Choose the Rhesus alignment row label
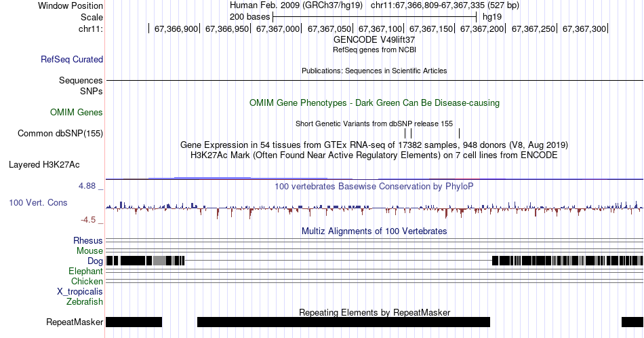 point(88,240)
